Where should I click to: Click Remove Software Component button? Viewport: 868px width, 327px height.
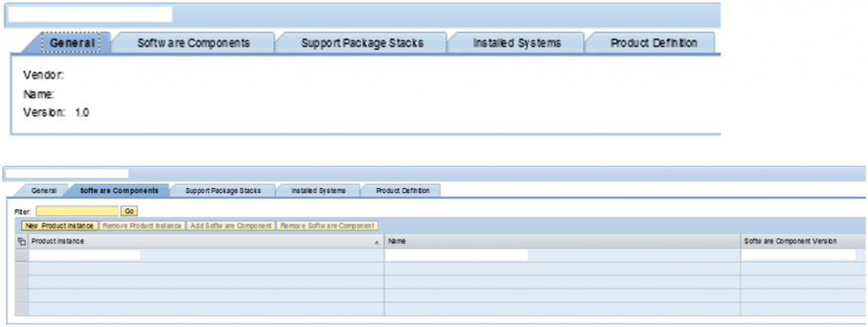(326, 225)
